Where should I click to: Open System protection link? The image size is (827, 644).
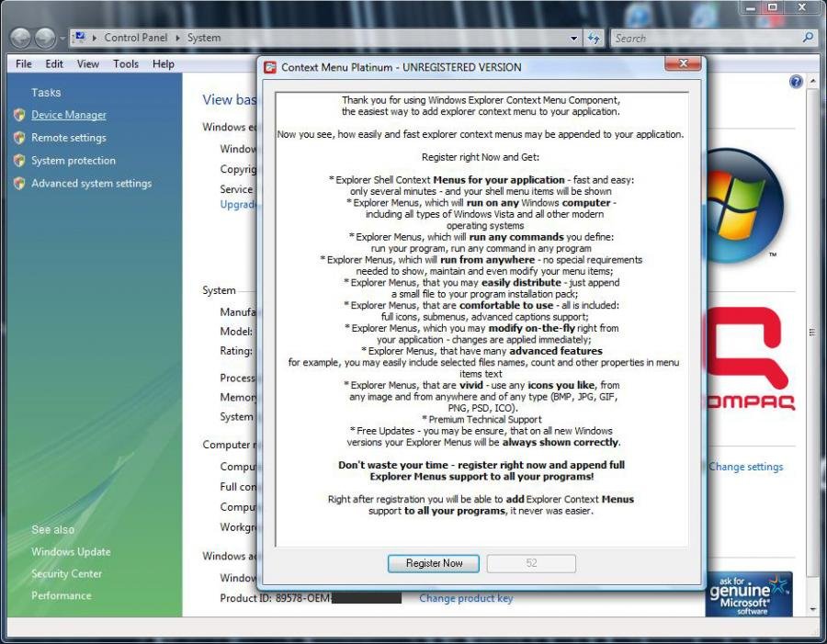pos(74,161)
